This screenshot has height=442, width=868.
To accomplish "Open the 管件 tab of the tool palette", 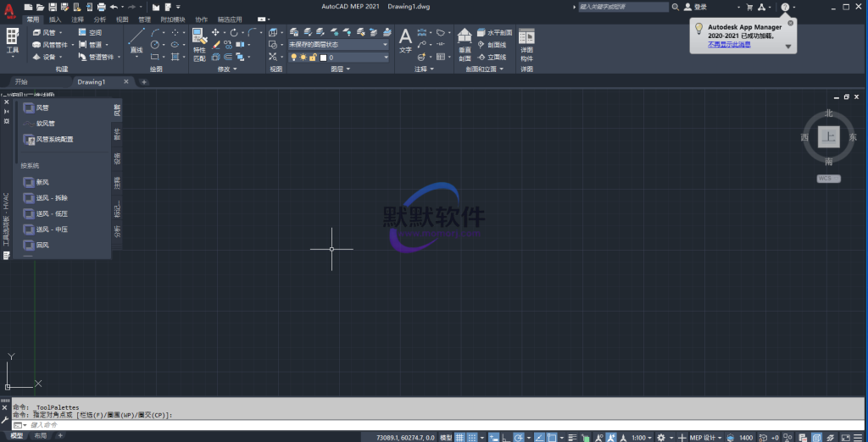I will point(117,134).
